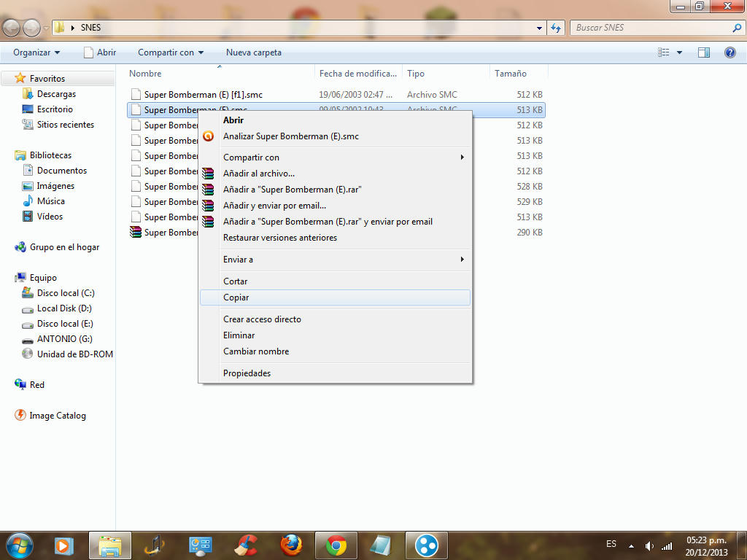Select Analizar Super Bomberman (E).smc avast option
The height and width of the screenshot is (560, 747).
tap(290, 136)
